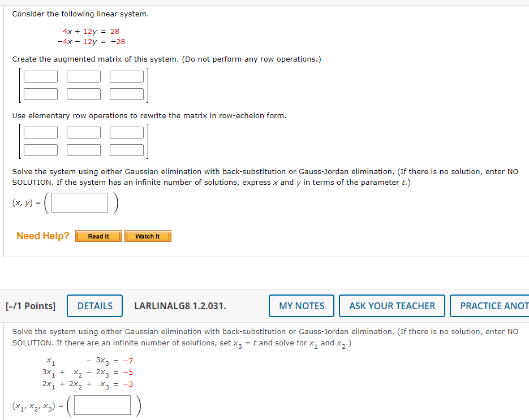The width and height of the screenshot is (529, 420).
Task: Click ASK YOUR TEACHER
Action: [x=392, y=306]
